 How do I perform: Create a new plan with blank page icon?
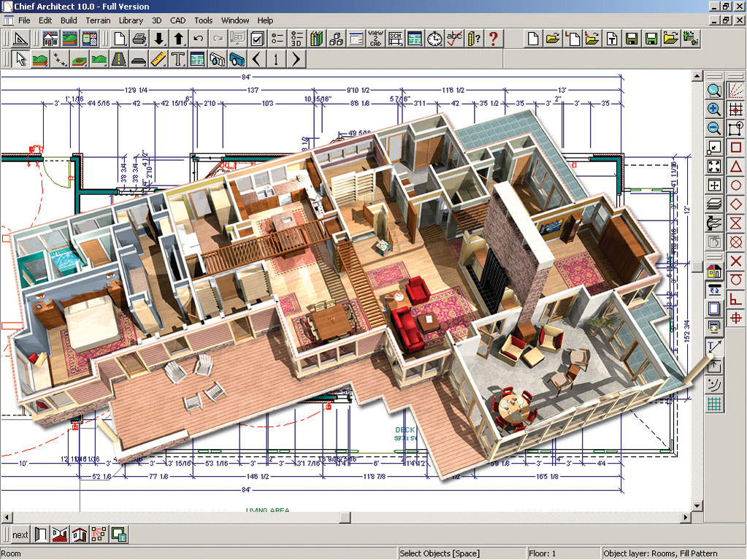pos(120,39)
